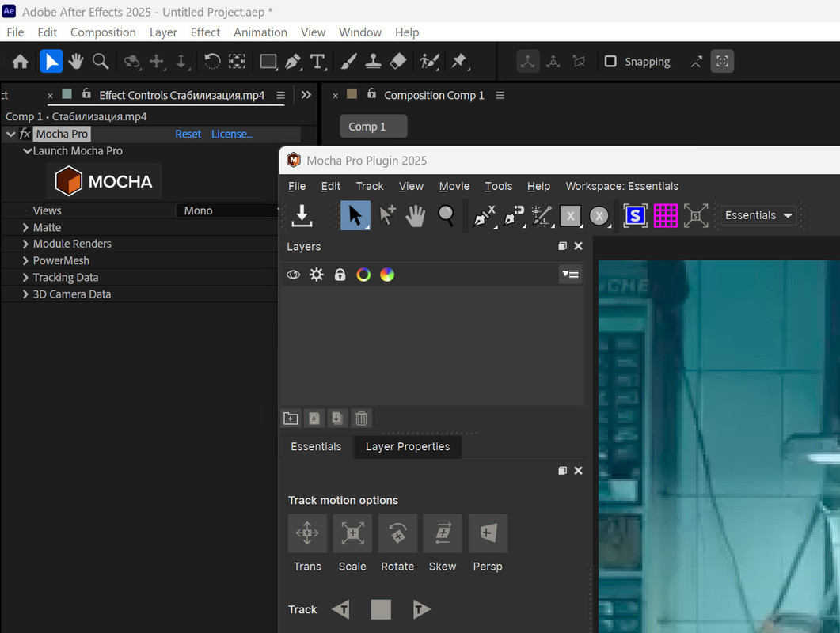This screenshot has height=633, width=840.
Task: Expand the PowerMesh group
Action: click(x=25, y=261)
